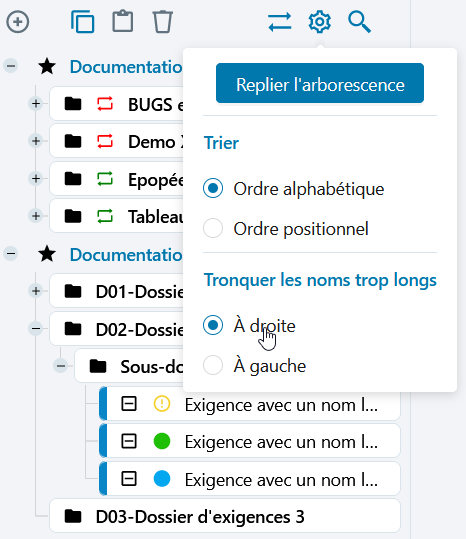Click the first Documentation project star icon
The image size is (466, 539).
point(47,66)
